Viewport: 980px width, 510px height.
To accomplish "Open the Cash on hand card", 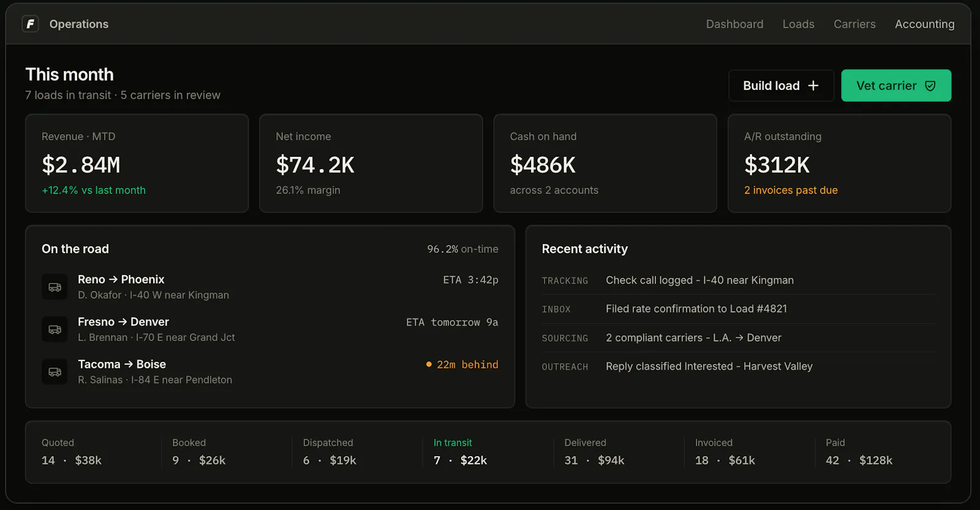I will [x=605, y=163].
